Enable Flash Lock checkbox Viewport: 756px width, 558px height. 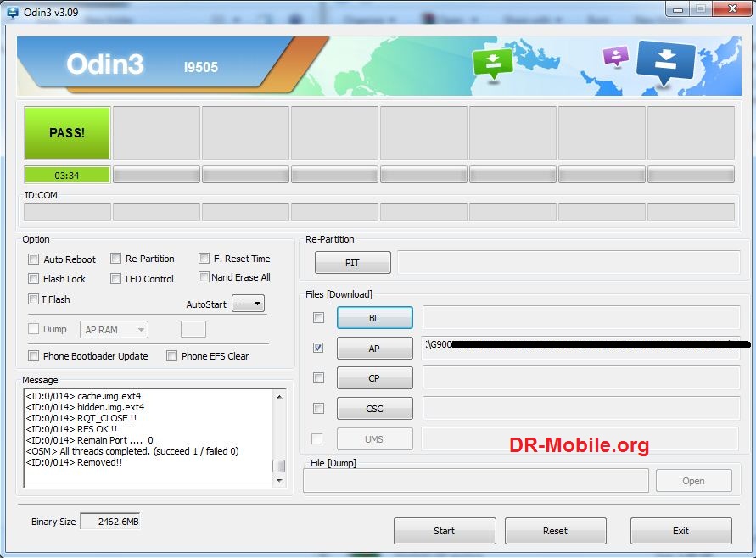point(33,278)
